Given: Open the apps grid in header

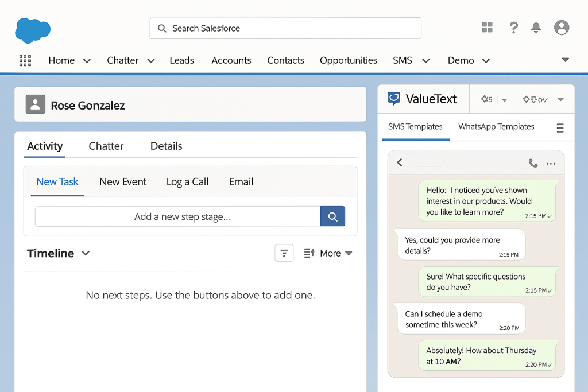Looking at the screenshot, I should coord(487,27).
